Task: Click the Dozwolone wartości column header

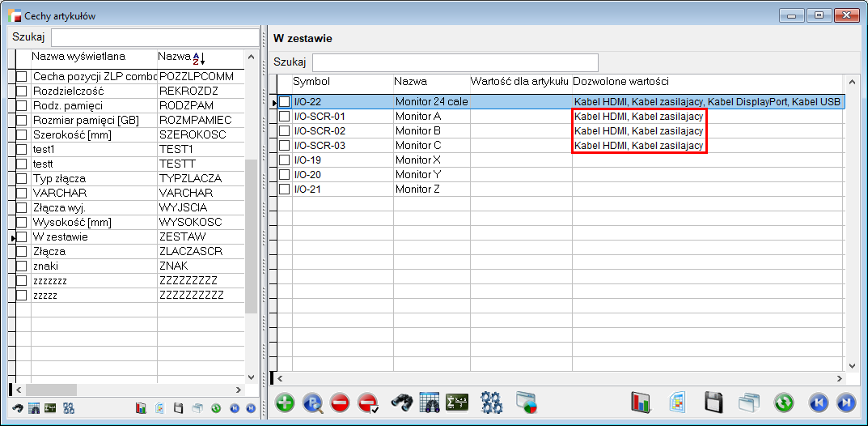Action: click(x=709, y=82)
